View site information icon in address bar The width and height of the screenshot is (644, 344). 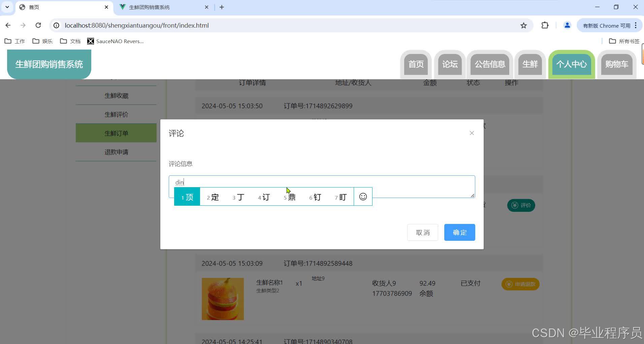pos(56,25)
